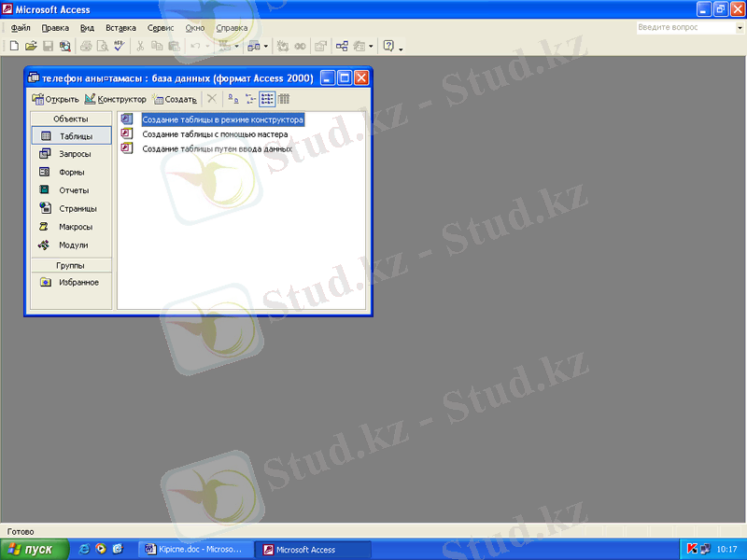The width and height of the screenshot is (747, 560).
Task: Click the пуск Start button
Action: 35,550
